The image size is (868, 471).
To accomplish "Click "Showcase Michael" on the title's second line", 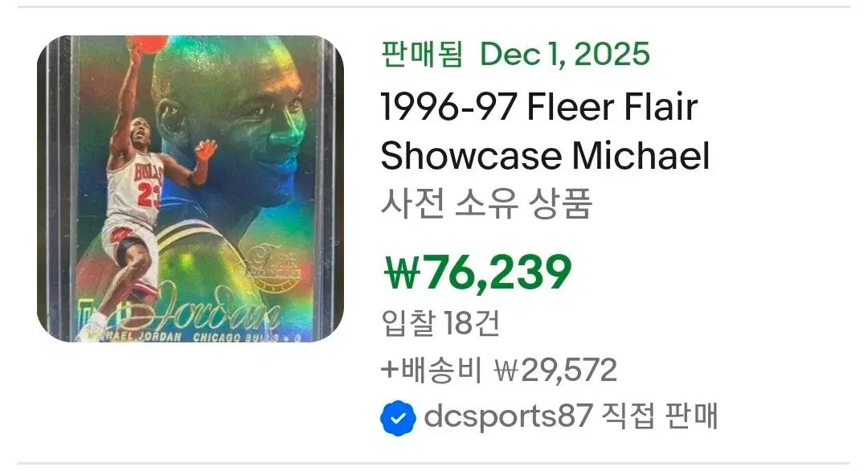I will 545,156.
